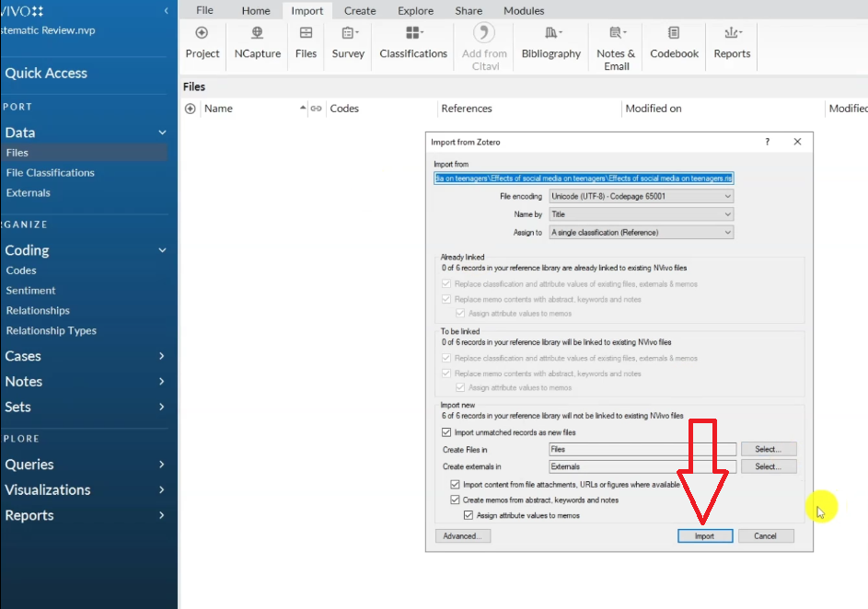The width and height of the screenshot is (868, 609).
Task: Expand the Visualizations section
Action: (x=162, y=490)
